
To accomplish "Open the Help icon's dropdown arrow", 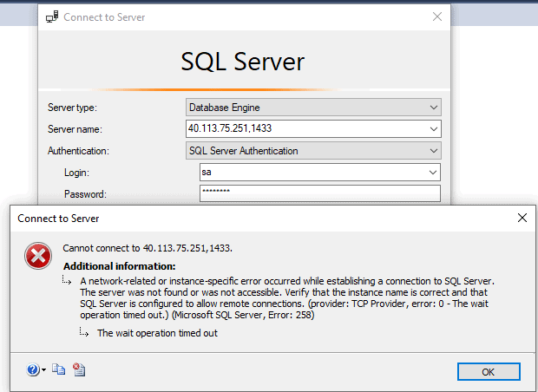I will click(x=43, y=371).
